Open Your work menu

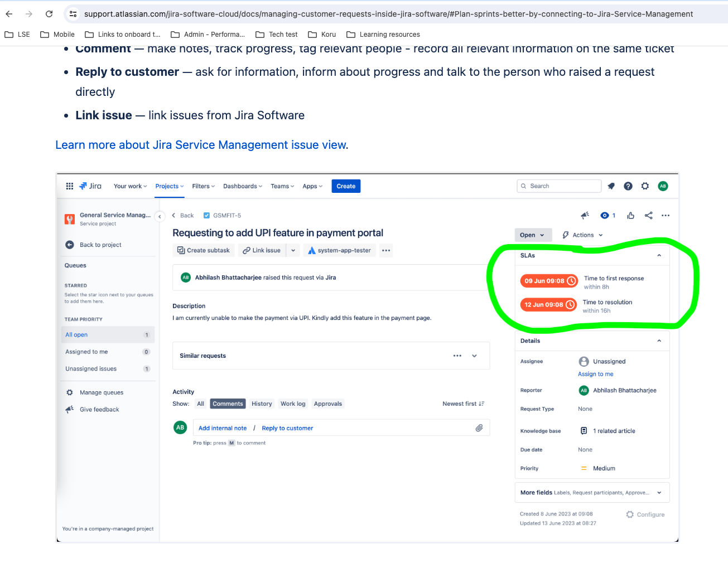[x=130, y=186]
